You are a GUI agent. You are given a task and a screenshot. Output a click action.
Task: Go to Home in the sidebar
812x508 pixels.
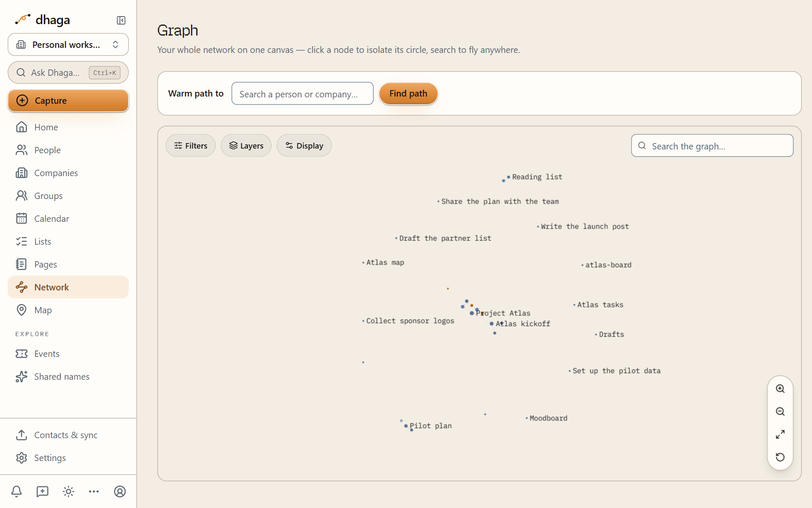coord(68,127)
